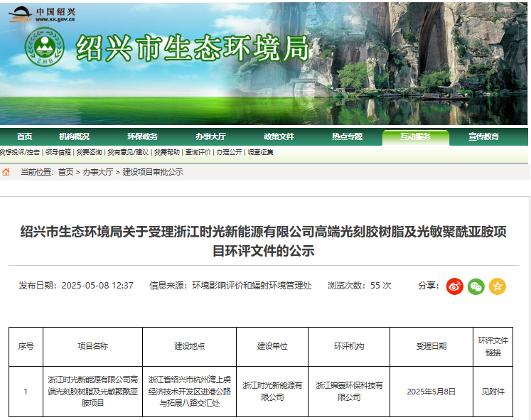
Task: Click the 项目名称 column header
Action: click(x=93, y=346)
